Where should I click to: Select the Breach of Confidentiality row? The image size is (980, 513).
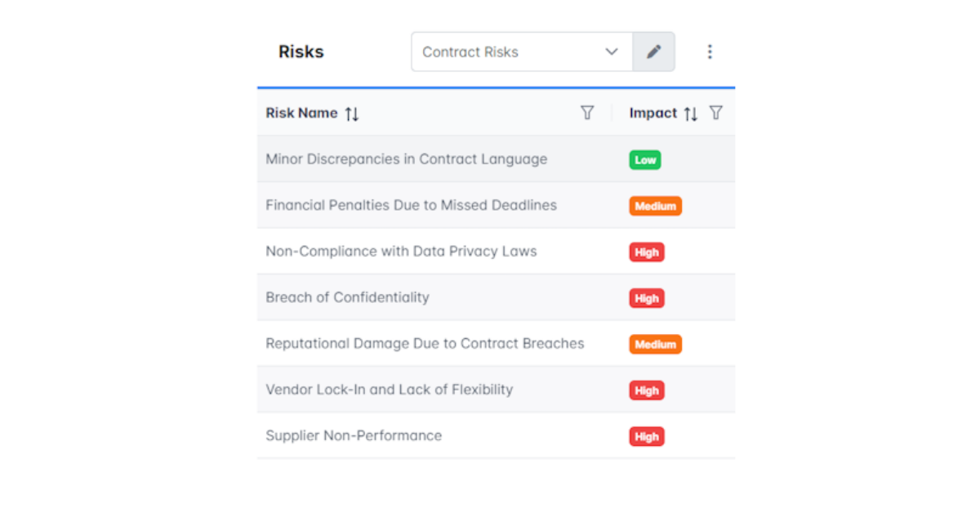[x=496, y=297]
